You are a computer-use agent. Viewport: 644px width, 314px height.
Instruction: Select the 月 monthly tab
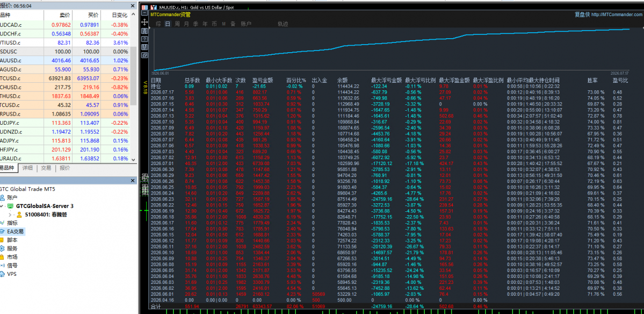click(x=186, y=24)
